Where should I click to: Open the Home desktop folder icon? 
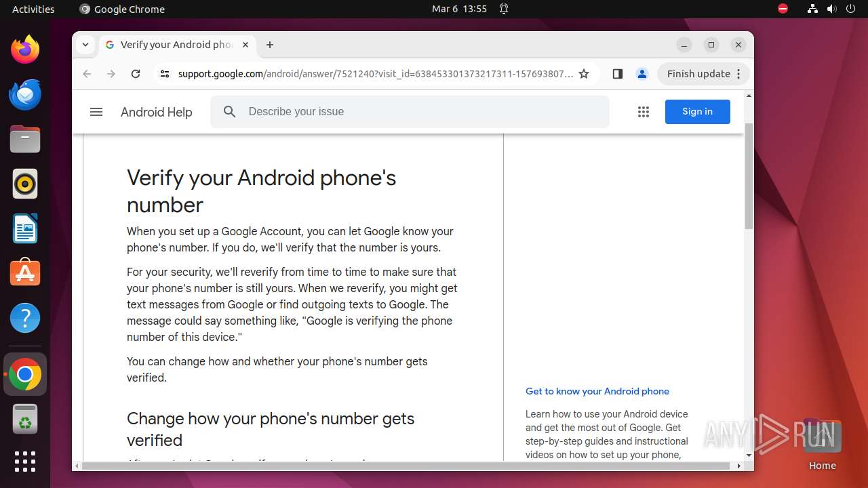[x=822, y=444]
